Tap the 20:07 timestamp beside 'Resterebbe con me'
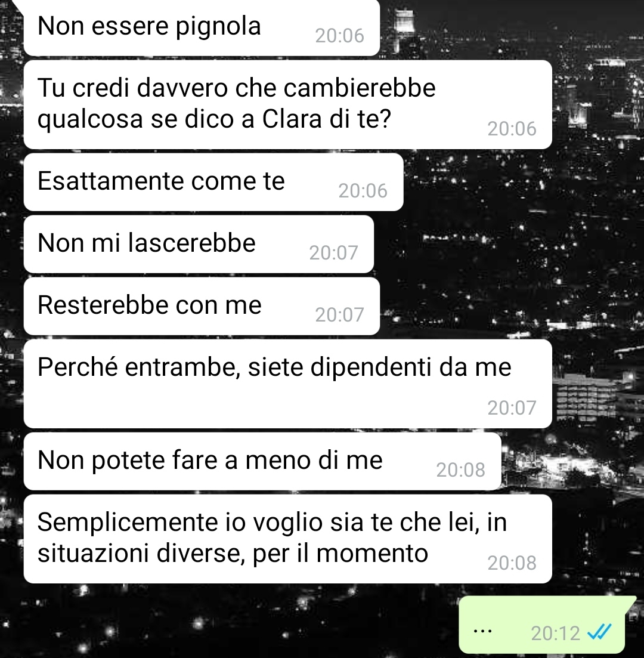Image resolution: width=644 pixels, height=658 pixels. [340, 315]
